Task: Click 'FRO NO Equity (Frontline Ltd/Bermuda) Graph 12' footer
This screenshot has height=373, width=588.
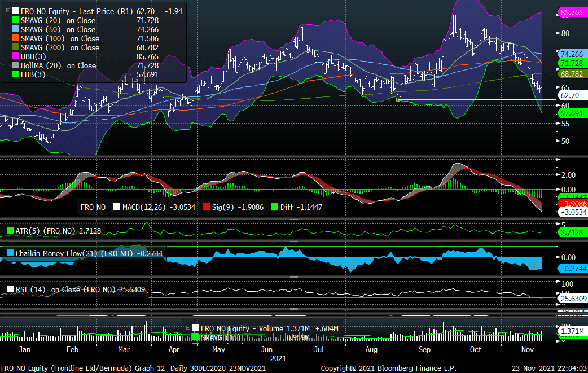Action: coord(84,368)
